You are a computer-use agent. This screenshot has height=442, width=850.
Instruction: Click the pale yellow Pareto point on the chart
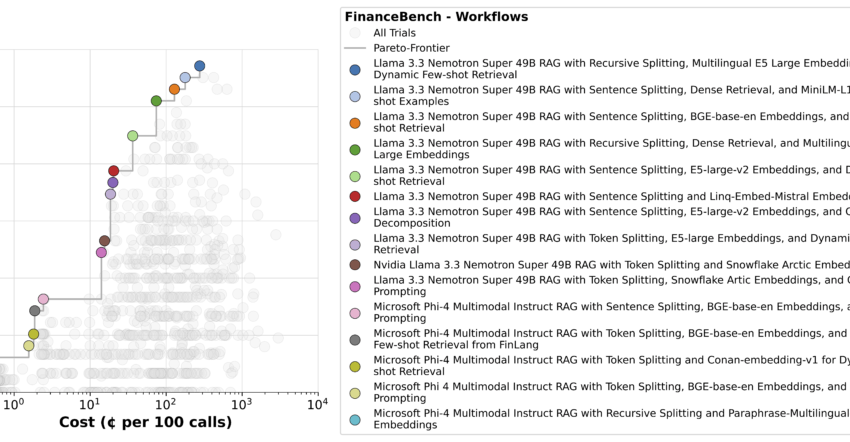click(x=29, y=345)
